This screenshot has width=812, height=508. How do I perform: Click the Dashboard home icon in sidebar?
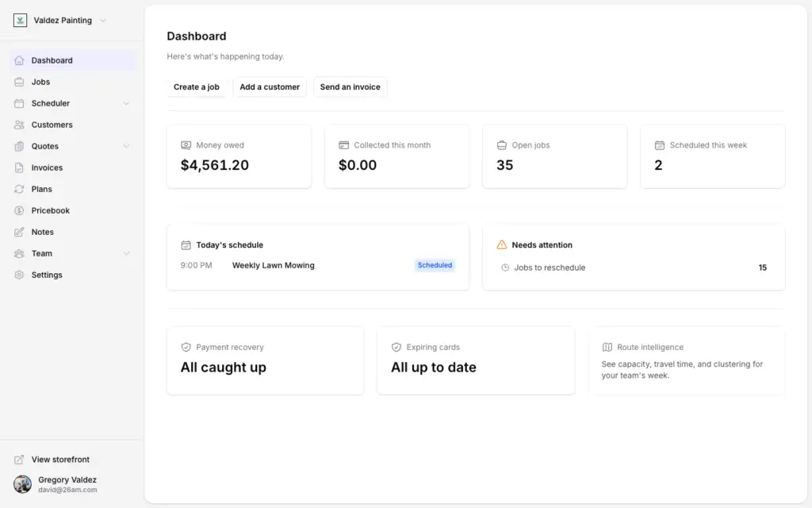(x=19, y=60)
